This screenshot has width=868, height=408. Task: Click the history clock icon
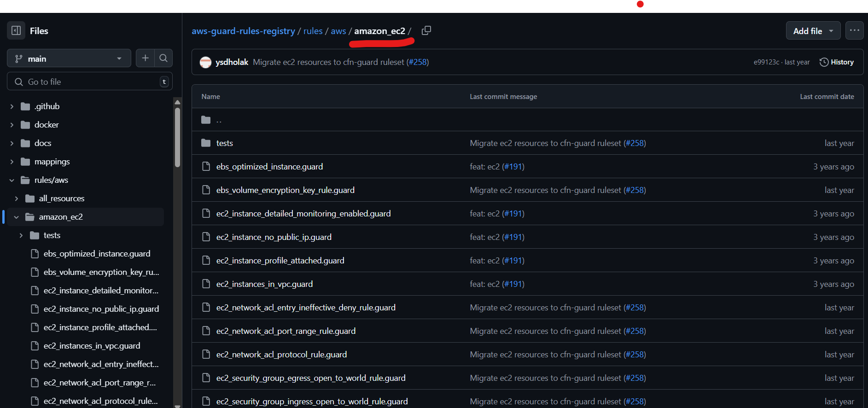tap(824, 62)
